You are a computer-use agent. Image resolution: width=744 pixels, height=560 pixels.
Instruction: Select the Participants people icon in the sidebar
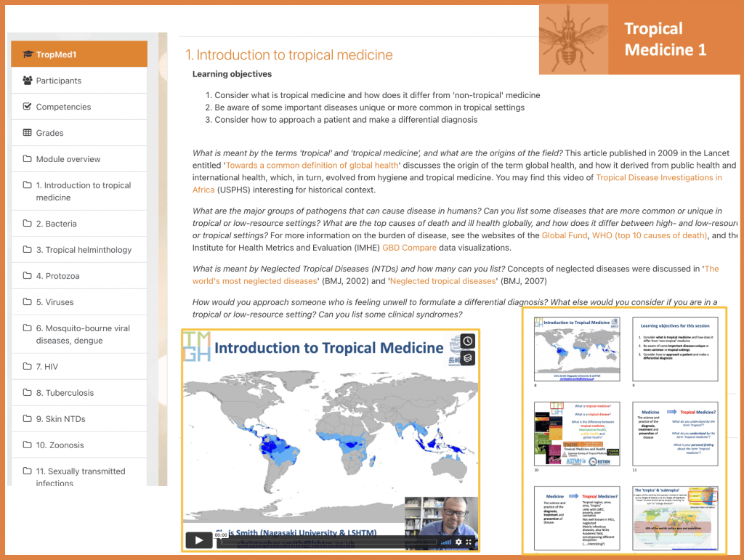(28, 80)
